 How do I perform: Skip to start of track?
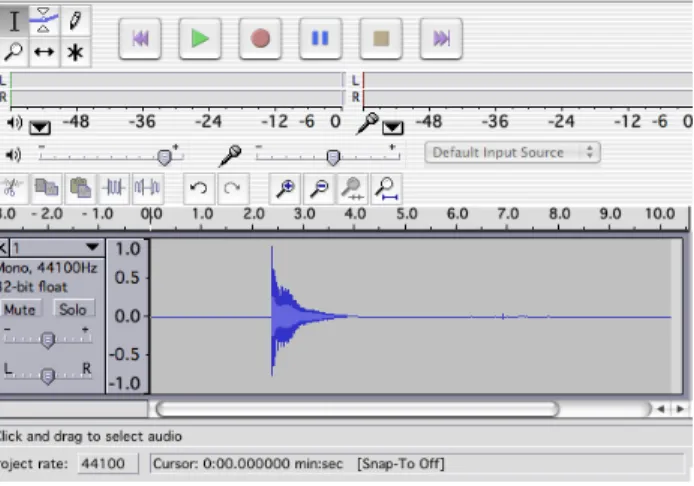click(x=140, y=39)
